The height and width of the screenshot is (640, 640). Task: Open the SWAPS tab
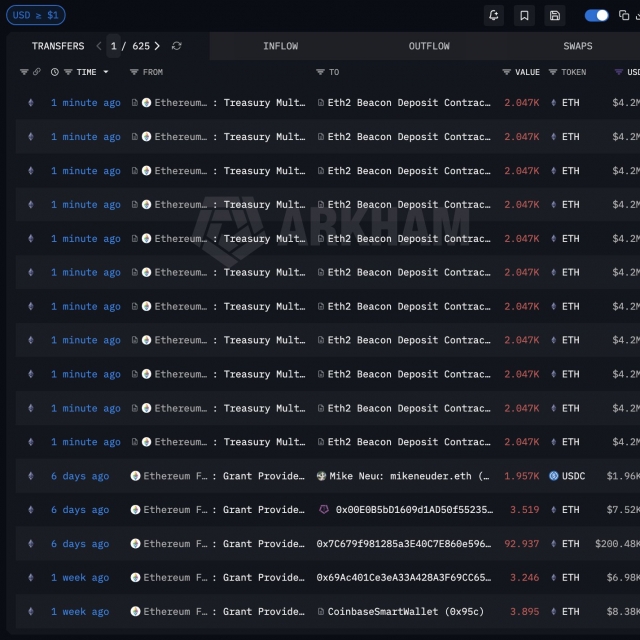pos(577,46)
